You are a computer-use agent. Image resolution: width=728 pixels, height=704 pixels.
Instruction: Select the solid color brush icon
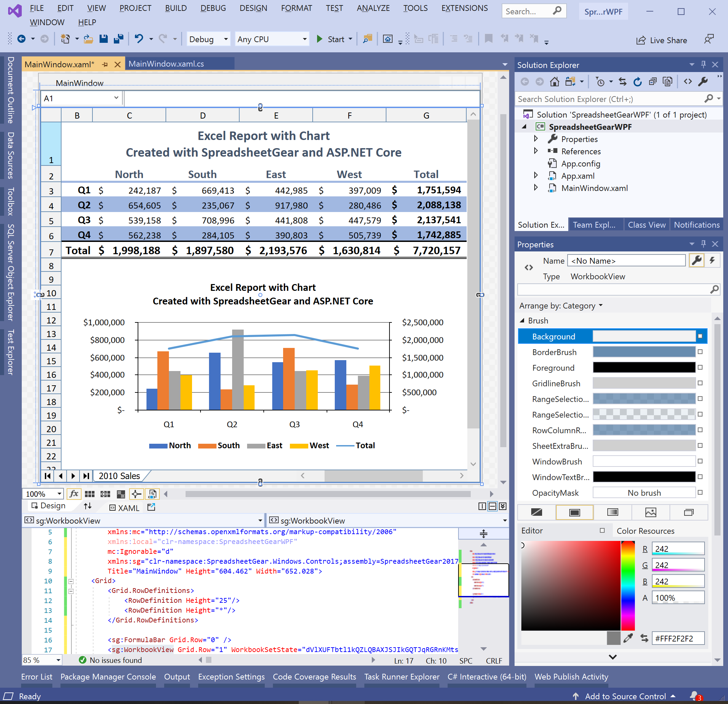(575, 512)
